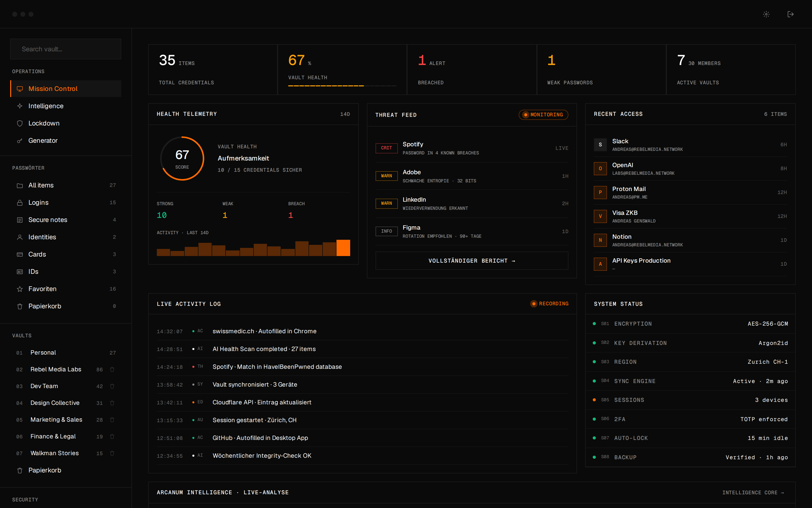Viewport: 812px width, 508px height.
Task: Click Vollständiger Bericht button
Action: [x=472, y=261]
